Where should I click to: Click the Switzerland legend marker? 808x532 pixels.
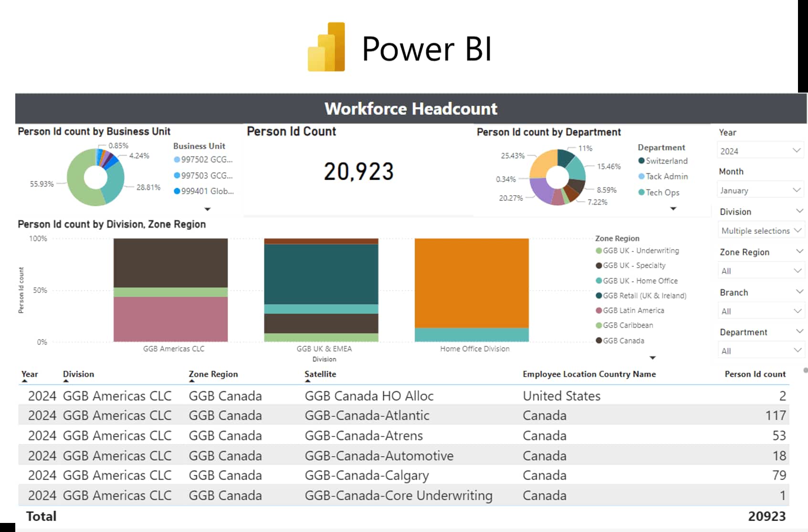[x=642, y=161]
